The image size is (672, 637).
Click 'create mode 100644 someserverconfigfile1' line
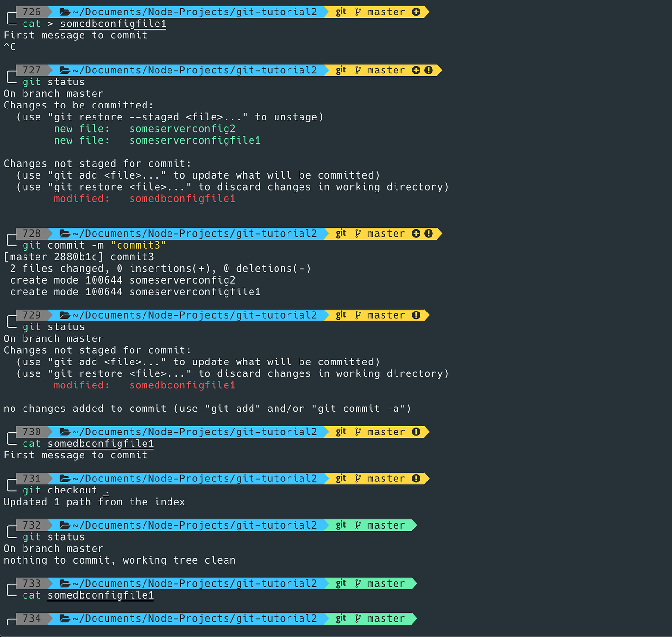pos(135,292)
